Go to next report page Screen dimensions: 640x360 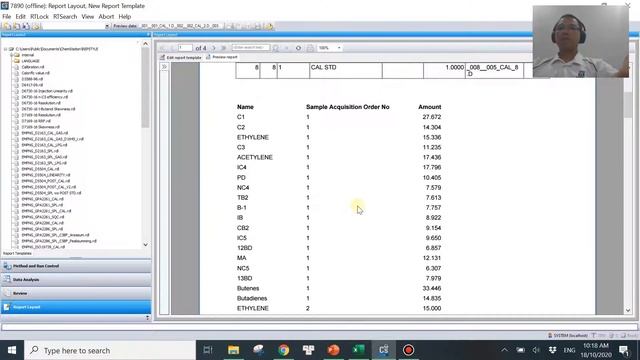point(213,48)
